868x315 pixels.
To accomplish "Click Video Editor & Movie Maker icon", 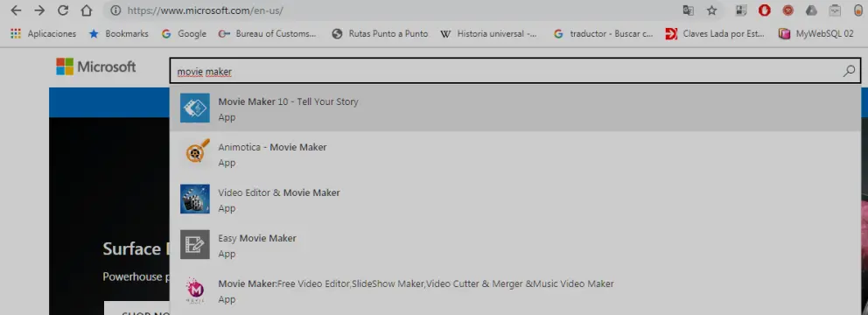I will 195,199.
